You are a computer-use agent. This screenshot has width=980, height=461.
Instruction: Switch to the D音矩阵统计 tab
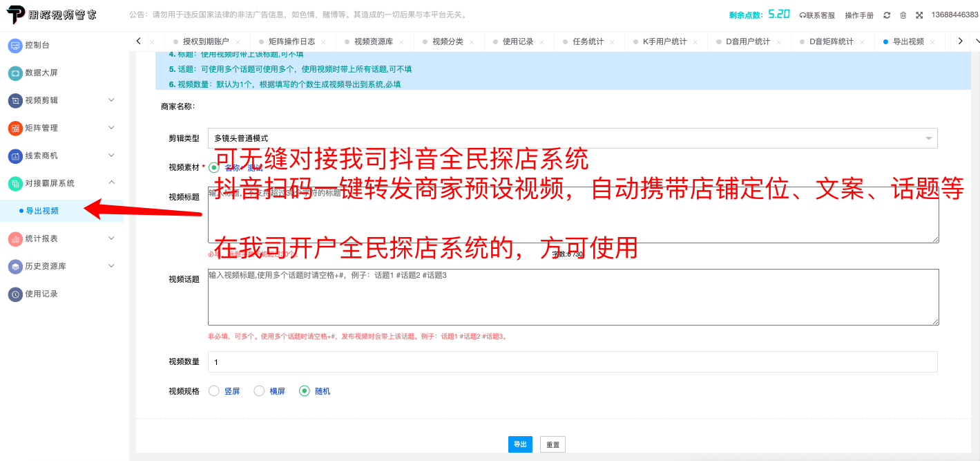coord(832,42)
